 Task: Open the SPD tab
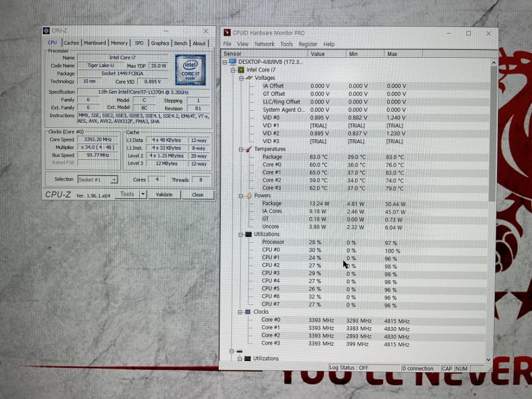coord(139,43)
